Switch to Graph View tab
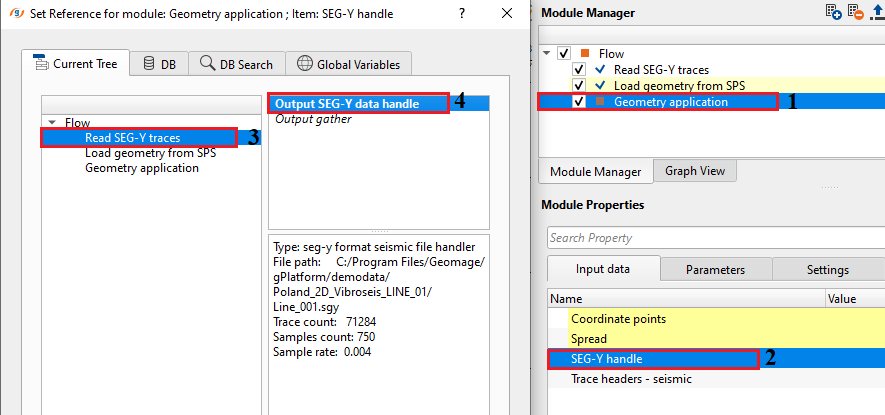The image size is (885, 415). (x=695, y=171)
